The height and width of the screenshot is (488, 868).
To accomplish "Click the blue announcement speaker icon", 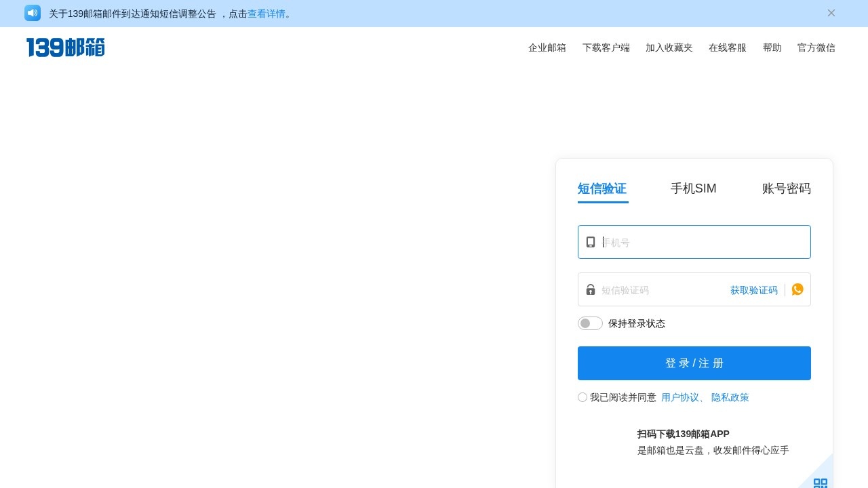I will tap(32, 13).
